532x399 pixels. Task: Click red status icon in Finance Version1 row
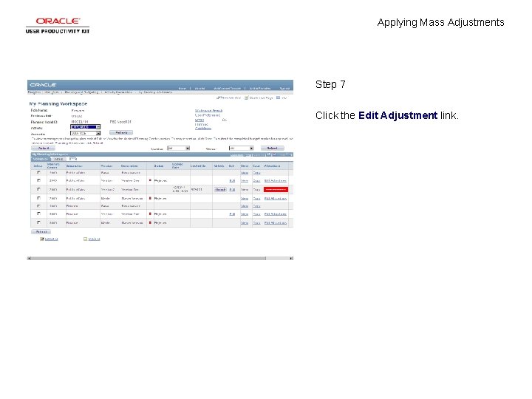pyautogui.click(x=150, y=214)
